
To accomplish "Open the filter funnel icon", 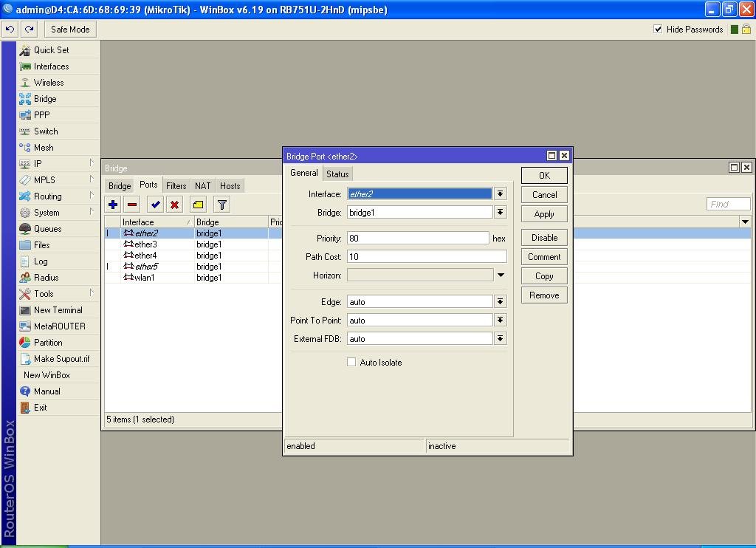I will click(221, 205).
